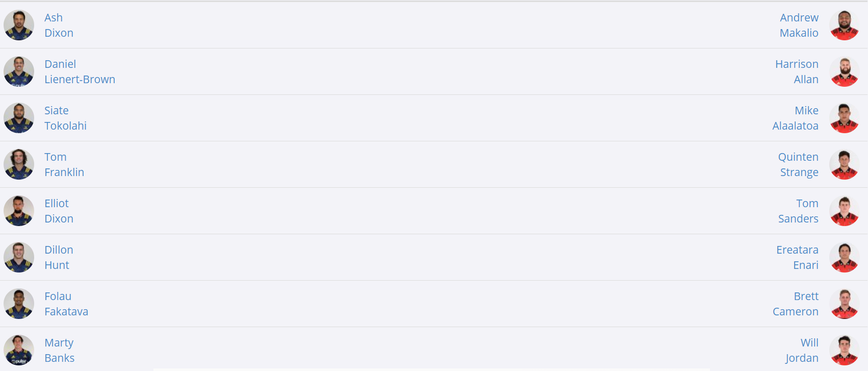Click Marty Banks' headshot photo
The image size is (868, 371).
click(19, 350)
